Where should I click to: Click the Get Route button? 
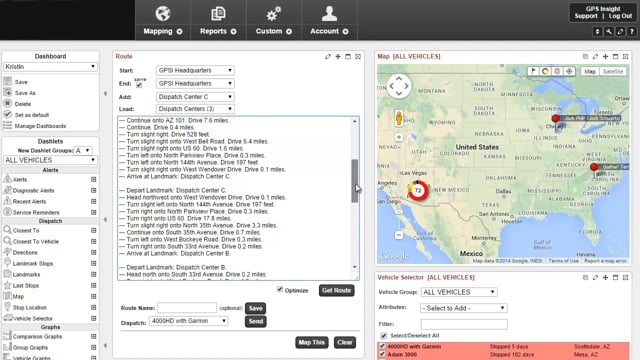click(336, 291)
